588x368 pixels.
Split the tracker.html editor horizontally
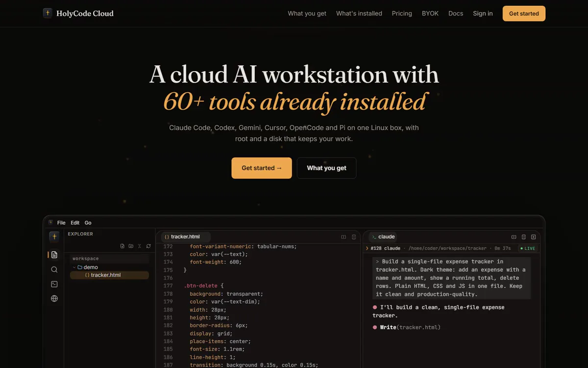(x=344, y=237)
